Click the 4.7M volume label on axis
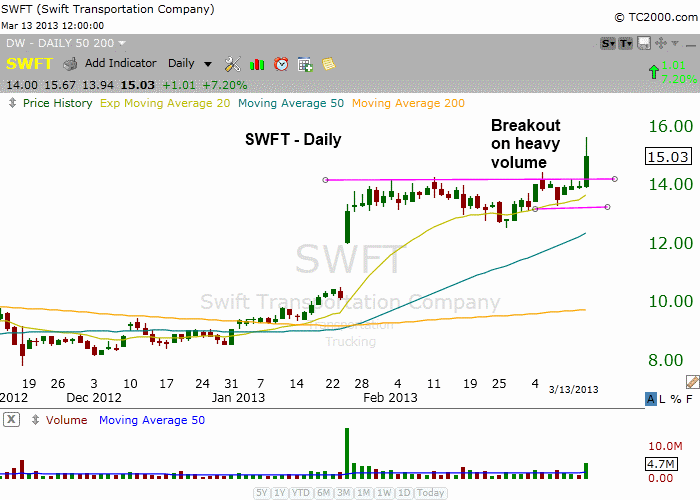This screenshot has width=700, height=500. pos(661,464)
